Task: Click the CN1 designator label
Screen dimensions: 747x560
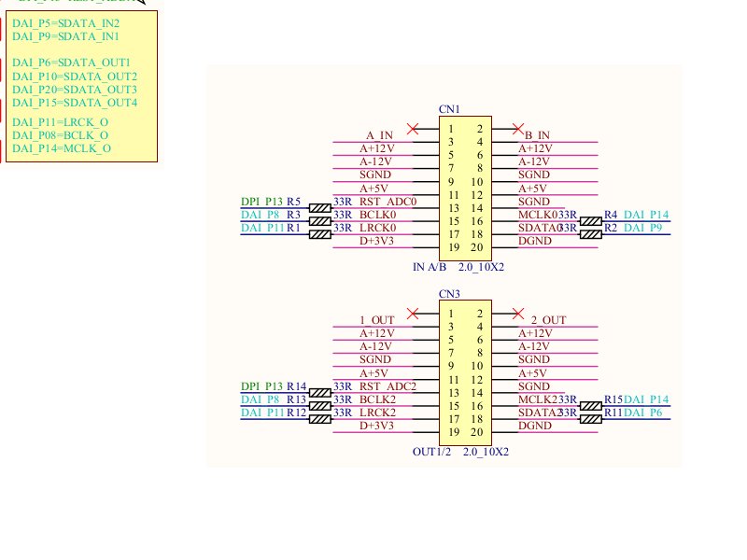Action: tap(449, 109)
